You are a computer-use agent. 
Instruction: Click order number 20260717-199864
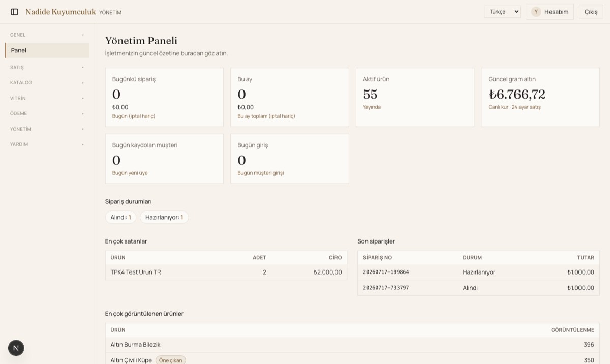coord(386,272)
